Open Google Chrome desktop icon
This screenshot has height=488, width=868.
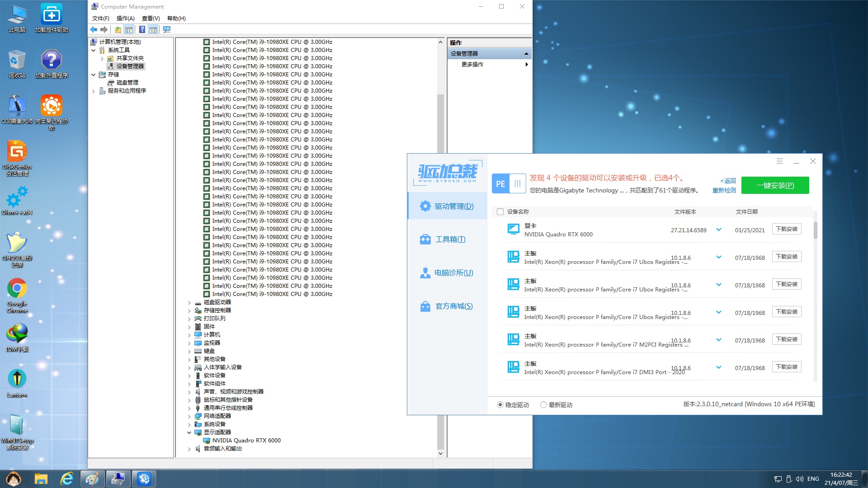tap(17, 296)
